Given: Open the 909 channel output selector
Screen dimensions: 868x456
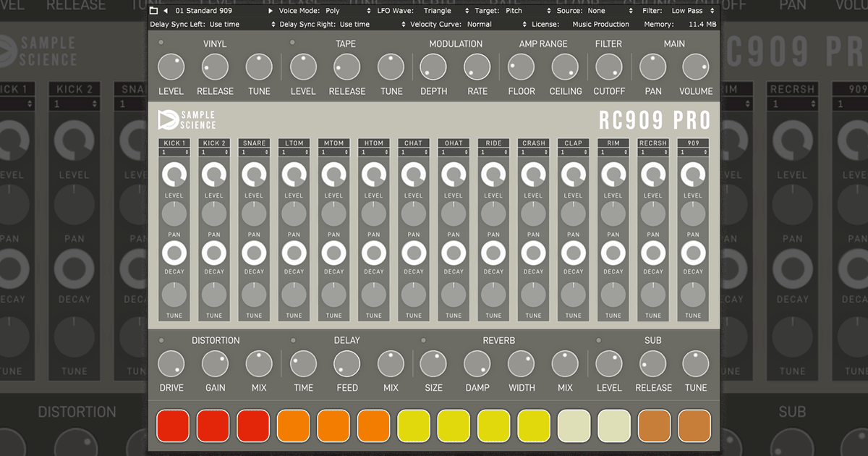Looking at the screenshot, I should pos(693,153).
